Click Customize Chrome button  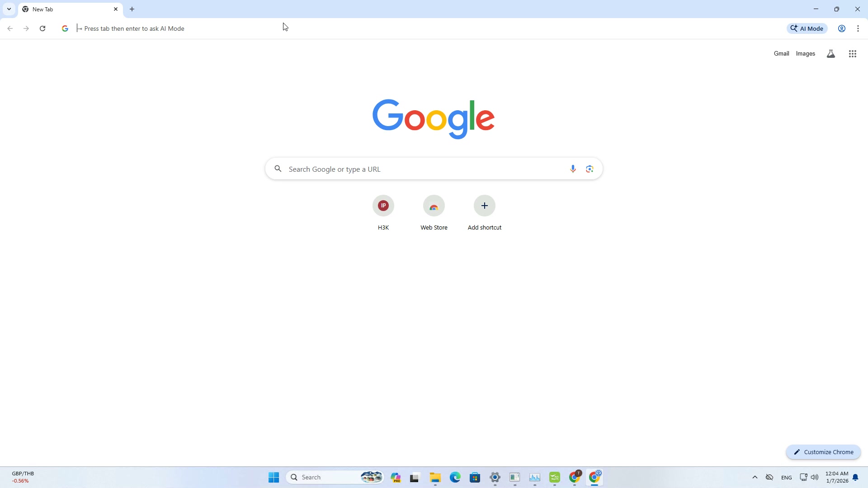pos(823,452)
